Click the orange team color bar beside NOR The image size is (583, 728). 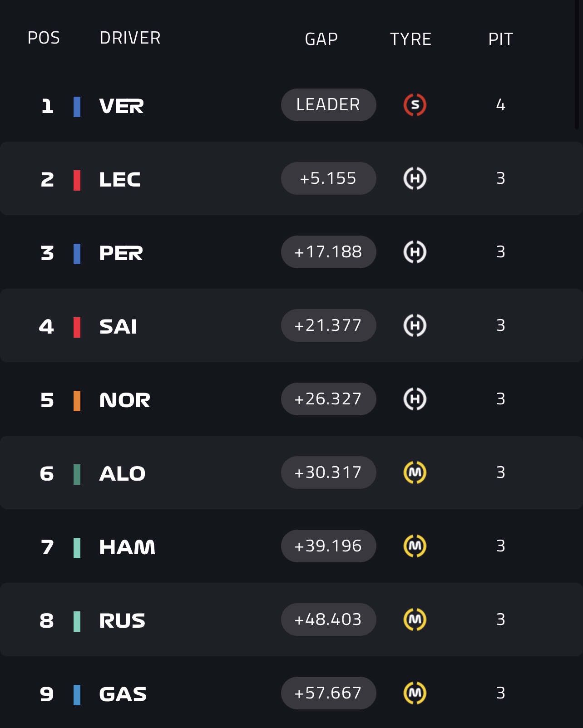tap(77, 401)
